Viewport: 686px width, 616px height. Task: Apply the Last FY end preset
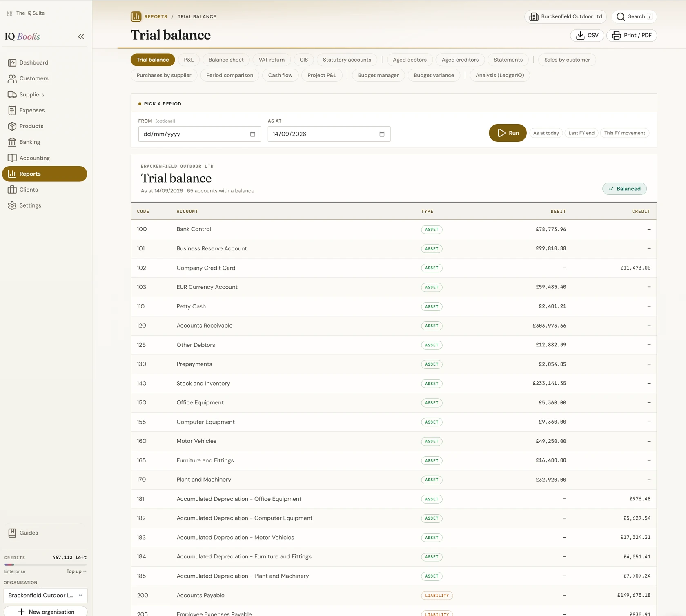coord(581,133)
